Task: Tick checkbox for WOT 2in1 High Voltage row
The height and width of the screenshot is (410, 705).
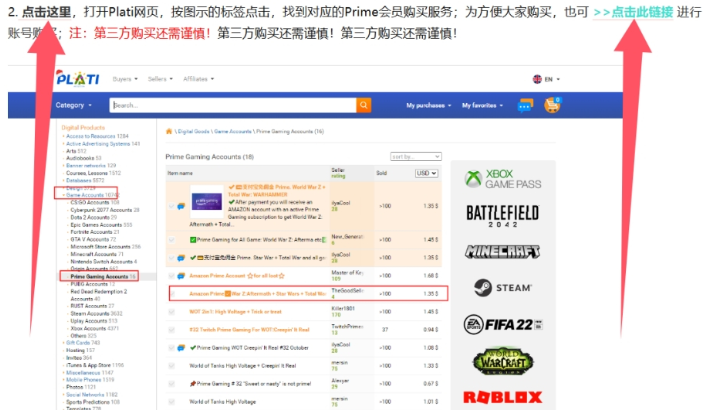Action: [x=171, y=312]
